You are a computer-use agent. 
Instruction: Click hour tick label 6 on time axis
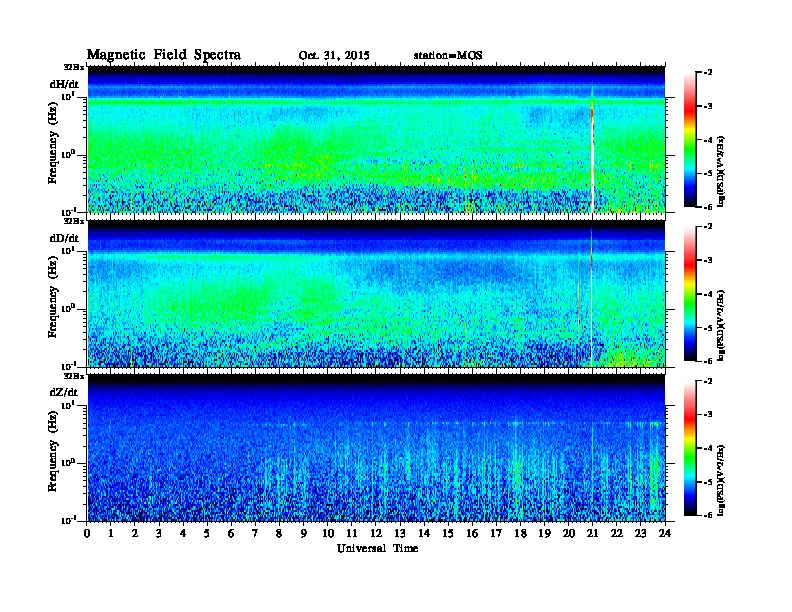(231, 533)
